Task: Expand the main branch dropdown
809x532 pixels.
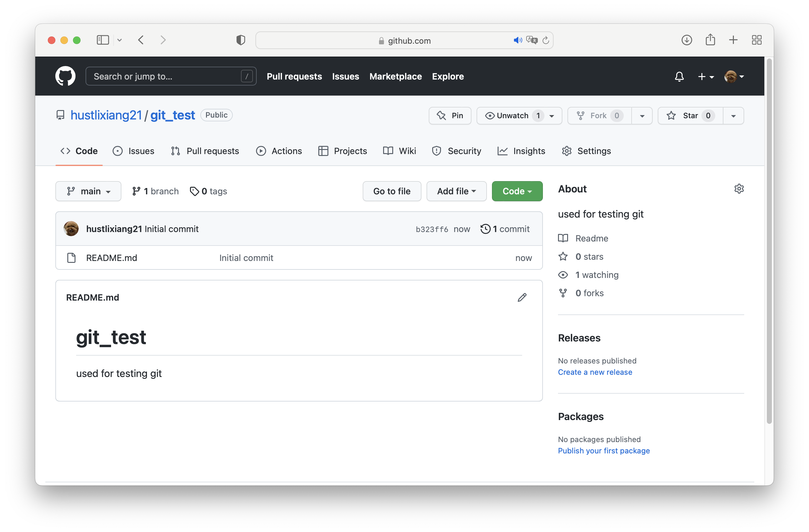Action: coord(88,191)
